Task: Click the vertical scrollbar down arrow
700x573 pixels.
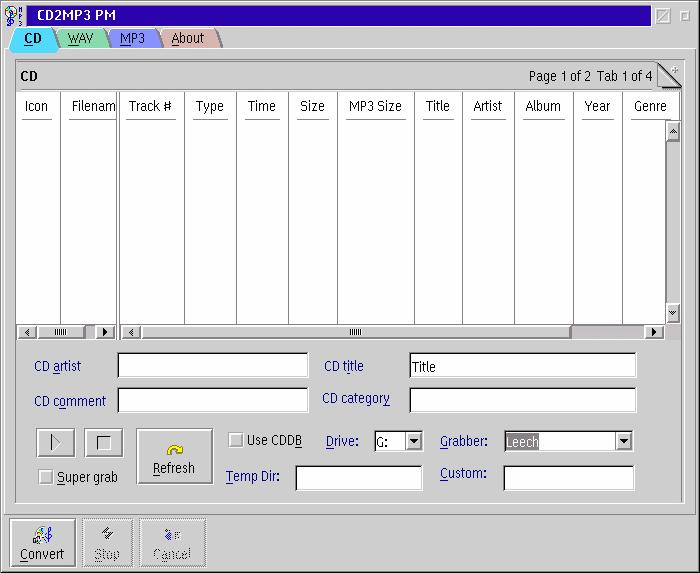Action: pos(673,313)
